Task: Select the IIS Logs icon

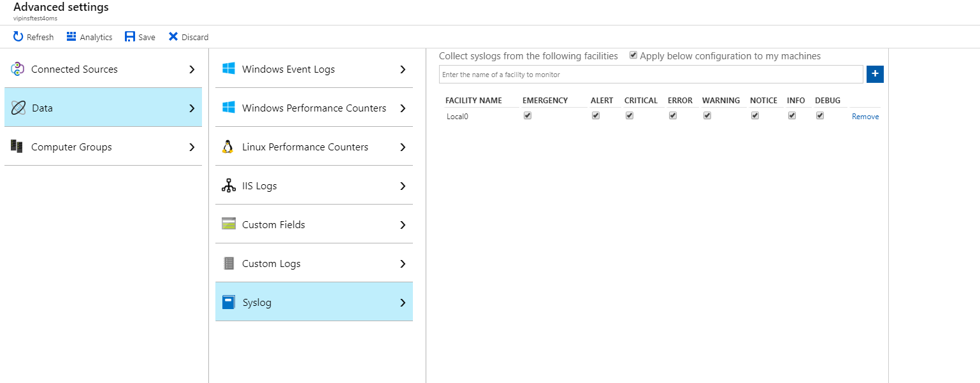Action: coord(229,185)
